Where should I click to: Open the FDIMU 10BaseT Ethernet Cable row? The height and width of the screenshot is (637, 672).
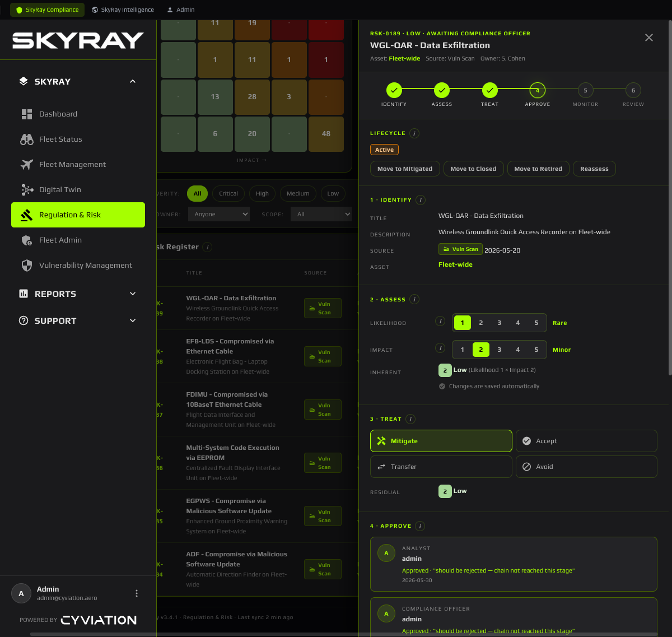(256, 410)
